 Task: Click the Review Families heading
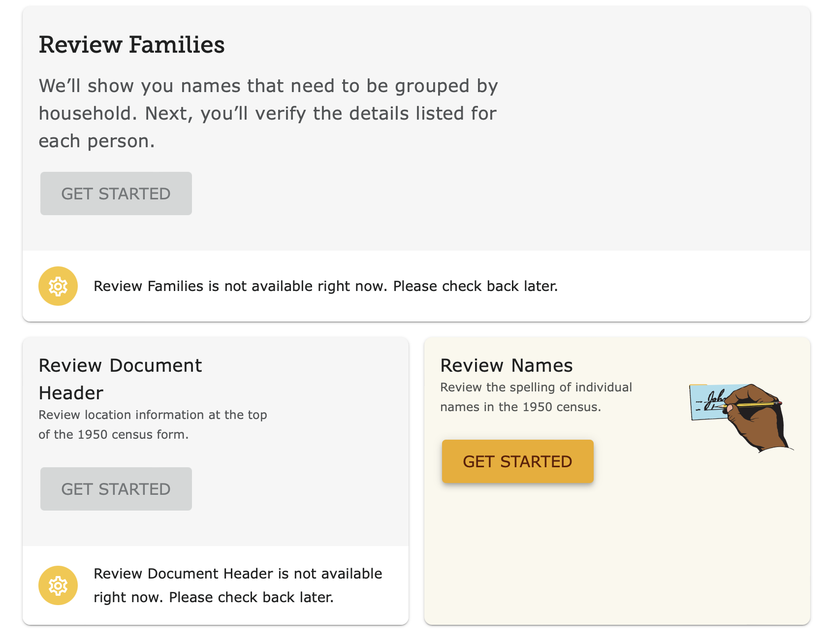(131, 45)
